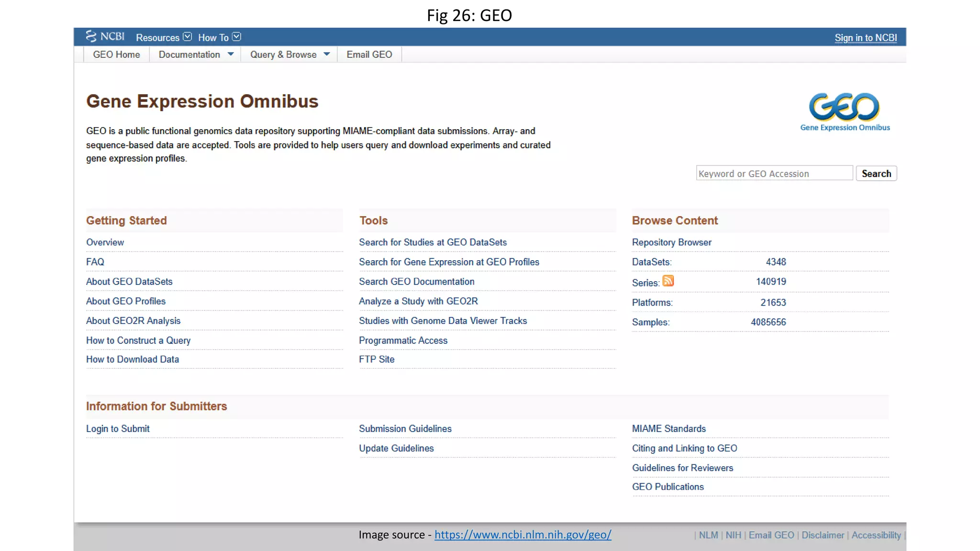This screenshot has width=980, height=551.
Task: Focus the Keyword or GEO Accession field
Action: click(774, 173)
